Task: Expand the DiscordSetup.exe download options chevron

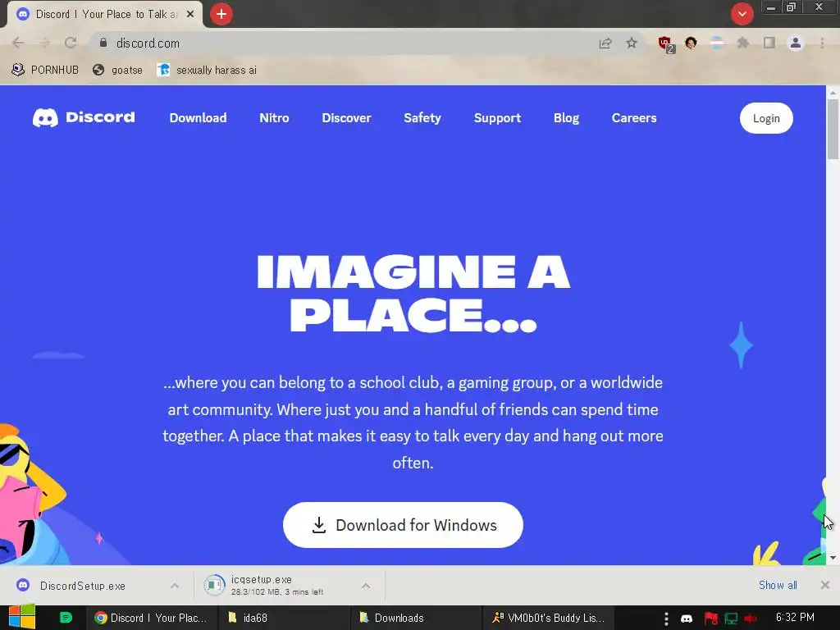Action: click(175, 586)
